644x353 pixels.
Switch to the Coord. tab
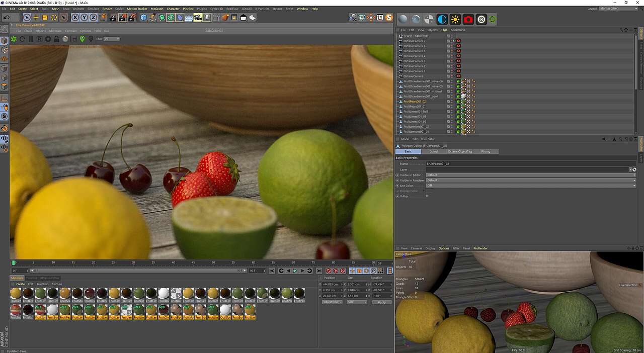coord(434,151)
